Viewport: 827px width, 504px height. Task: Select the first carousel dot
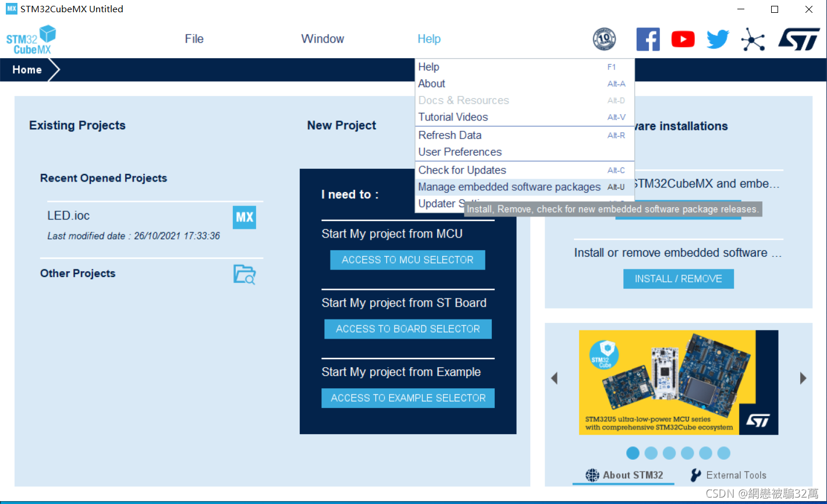click(x=633, y=453)
